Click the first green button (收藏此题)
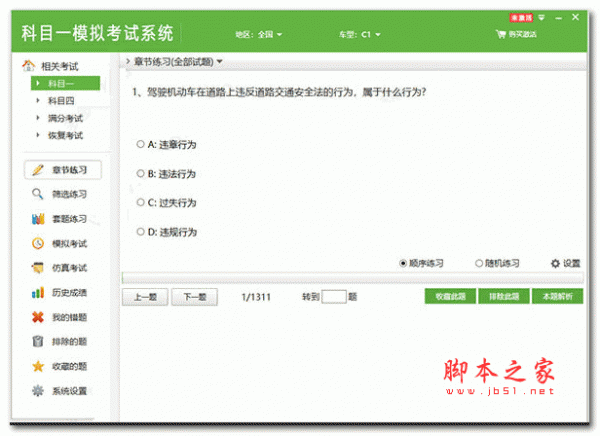 [450, 296]
